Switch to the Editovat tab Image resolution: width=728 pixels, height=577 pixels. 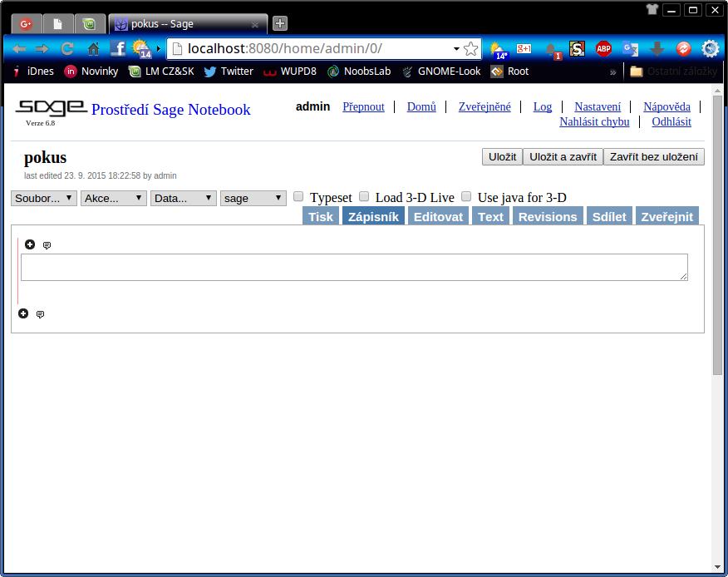[x=438, y=216]
